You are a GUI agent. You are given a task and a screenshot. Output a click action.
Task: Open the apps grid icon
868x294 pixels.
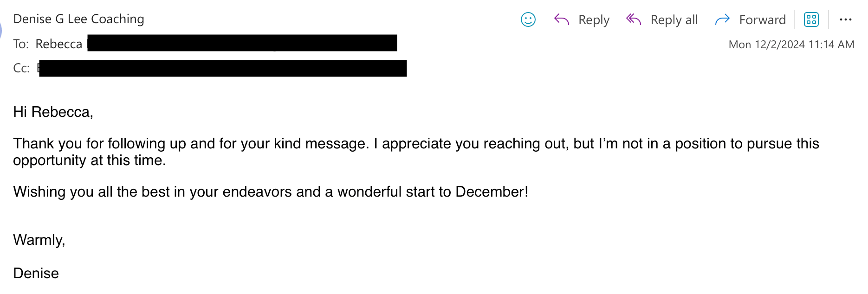pos(811,19)
